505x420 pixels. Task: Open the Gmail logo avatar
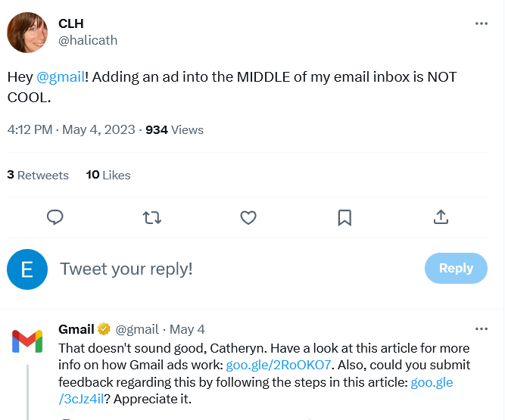[x=27, y=341]
